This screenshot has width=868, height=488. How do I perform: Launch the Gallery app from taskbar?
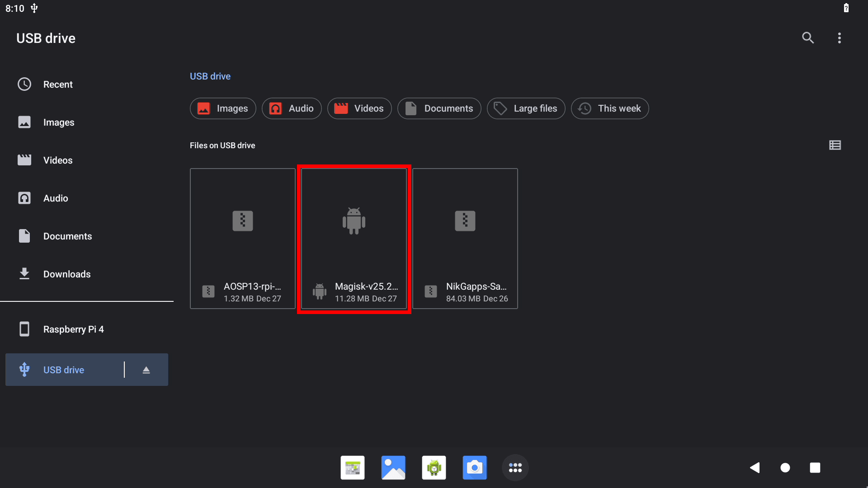[x=393, y=468]
